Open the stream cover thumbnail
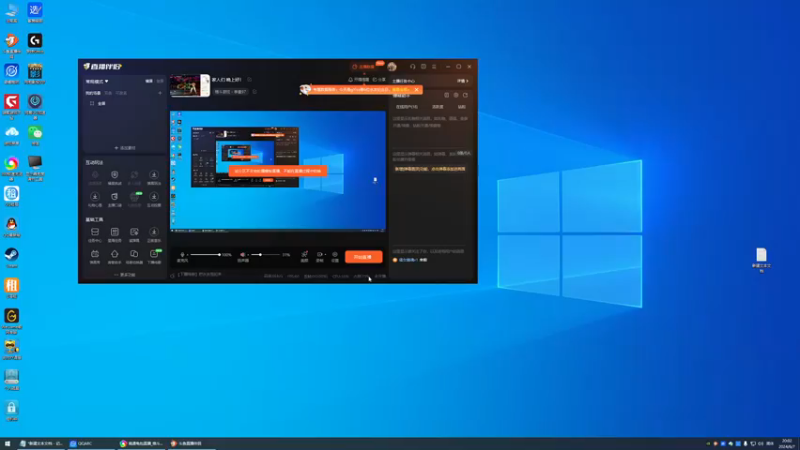The image size is (800, 450). coord(190,86)
